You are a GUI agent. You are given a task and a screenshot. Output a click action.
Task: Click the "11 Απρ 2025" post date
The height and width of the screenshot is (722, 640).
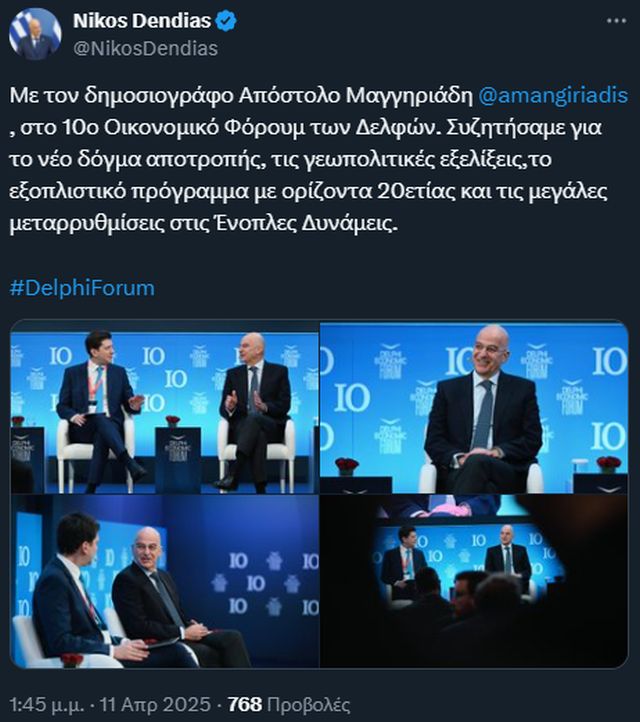pyautogui.click(x=155, y=705)
